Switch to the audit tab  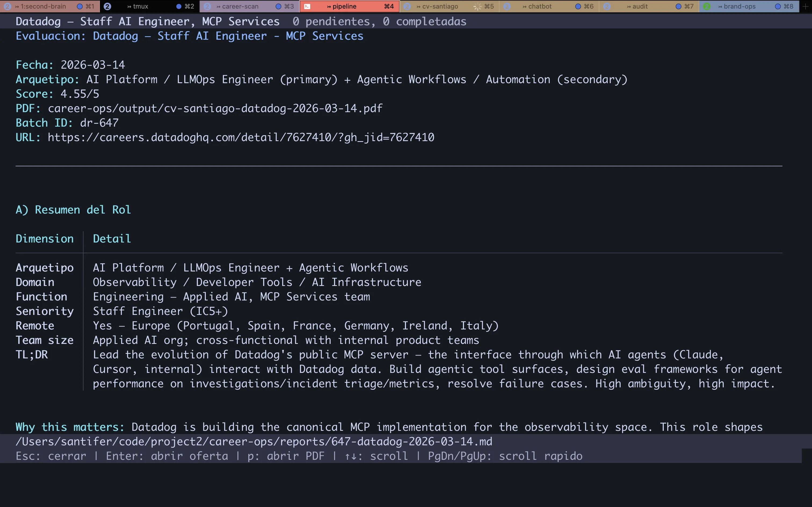click(x=640, y=6)
